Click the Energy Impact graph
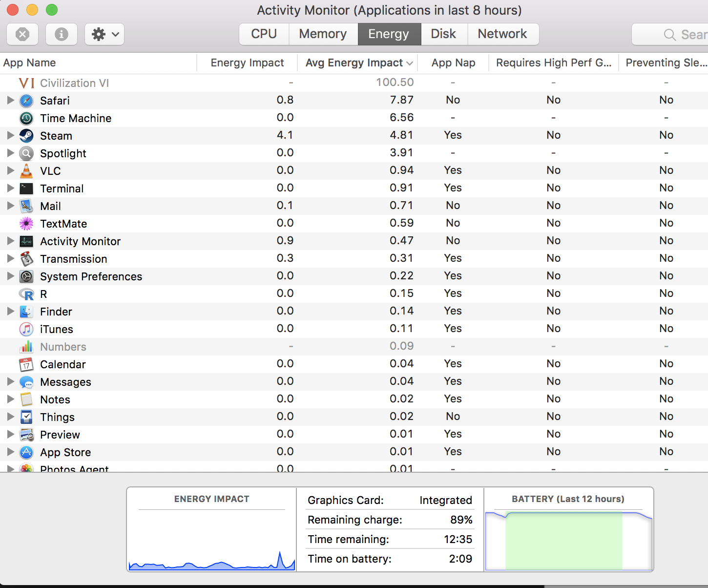Screen dimensions: 708x588 click(x=212, y=540)
